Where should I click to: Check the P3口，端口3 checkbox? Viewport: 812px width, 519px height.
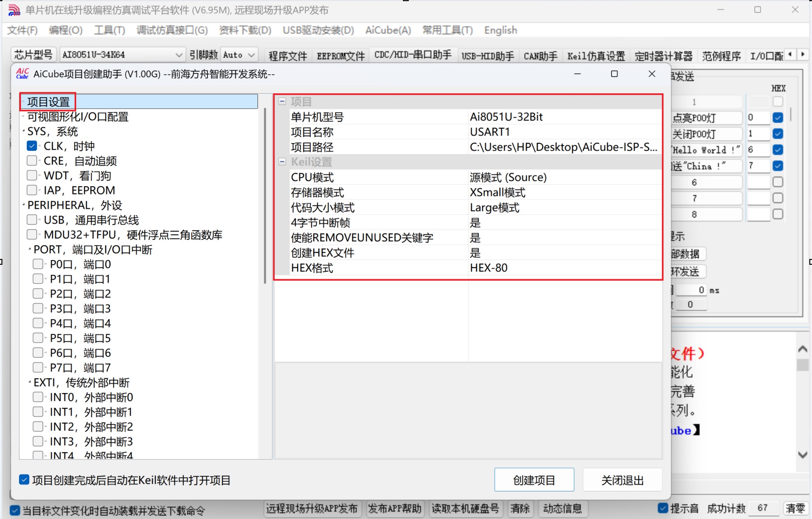coord(38,308)
